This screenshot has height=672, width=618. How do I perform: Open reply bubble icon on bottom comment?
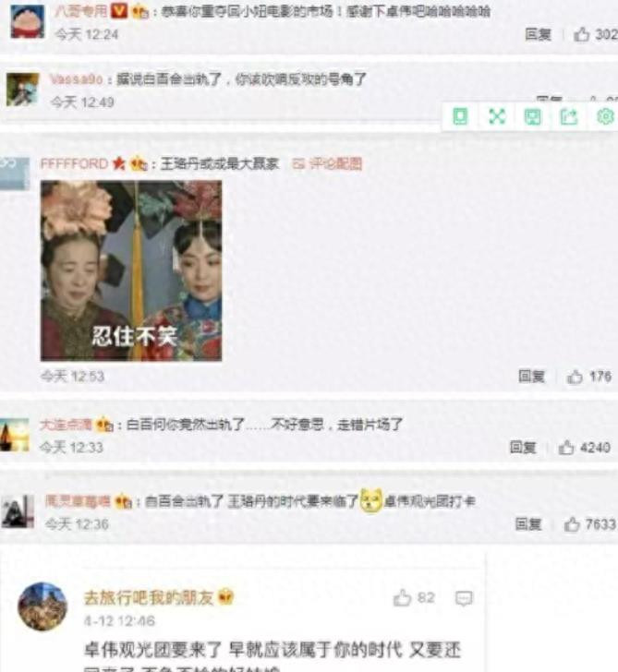[464, 598]
